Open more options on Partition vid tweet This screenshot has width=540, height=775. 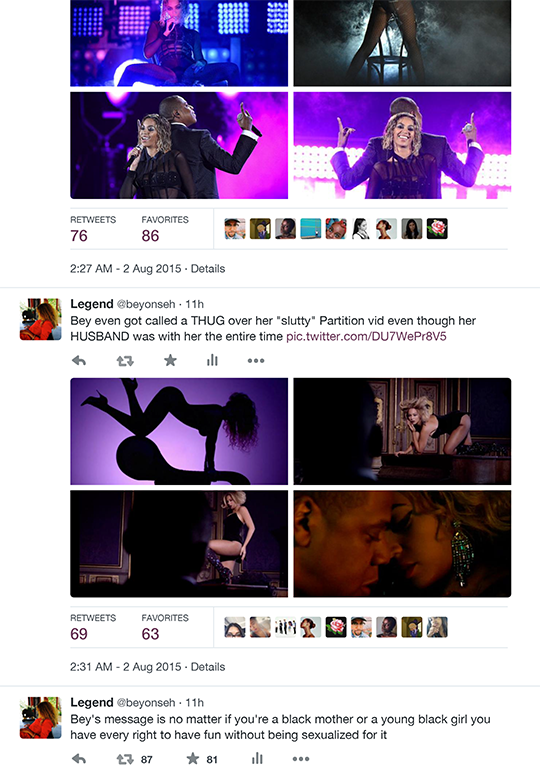click(256, 361)
